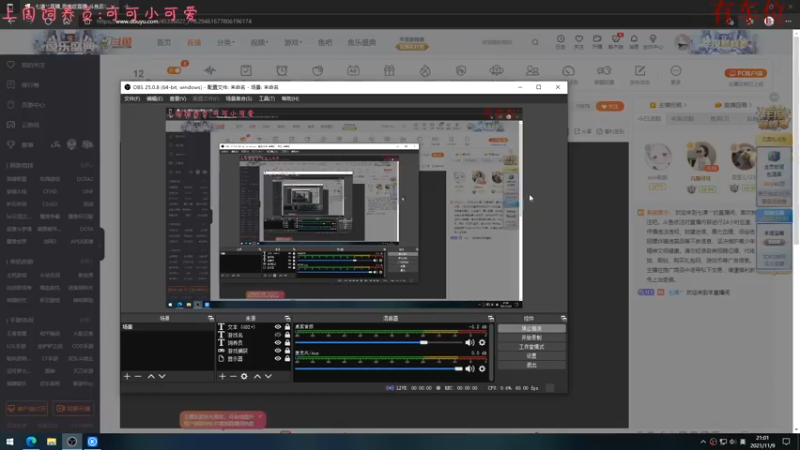Go to Douyu 首页 home link
This screenshot has height=450, width=800.
(164, 42)
